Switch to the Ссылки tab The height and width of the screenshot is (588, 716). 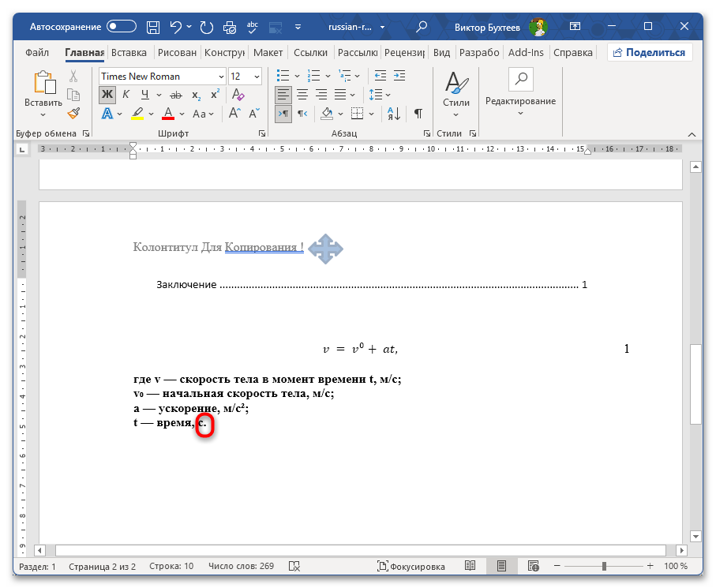310,53
